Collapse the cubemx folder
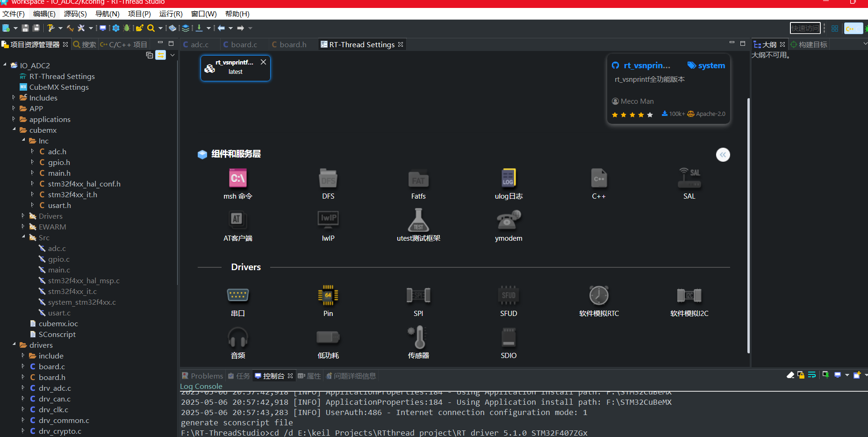Screen dimensions: 868x437 [14, 129]
